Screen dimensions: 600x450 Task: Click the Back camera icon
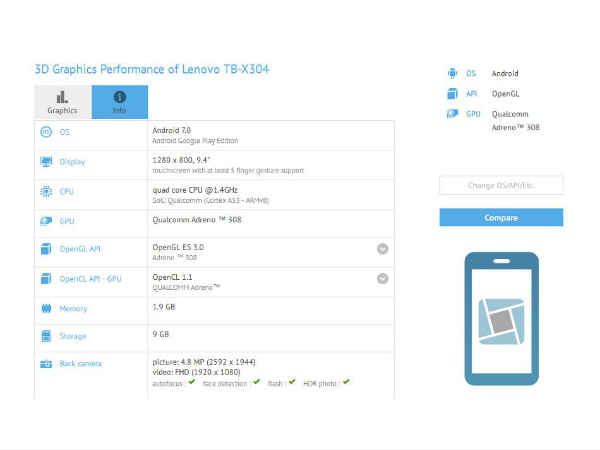click(x=46, y=364)
